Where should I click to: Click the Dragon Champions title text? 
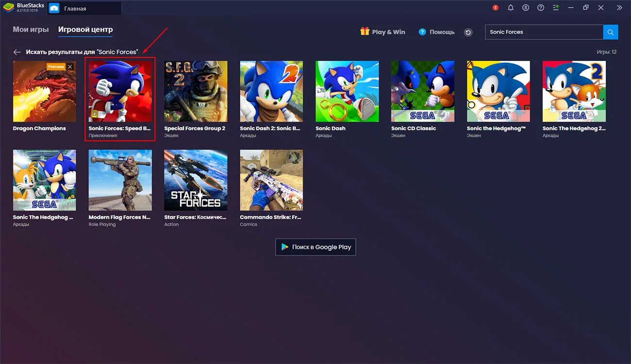tap(39, 129)
